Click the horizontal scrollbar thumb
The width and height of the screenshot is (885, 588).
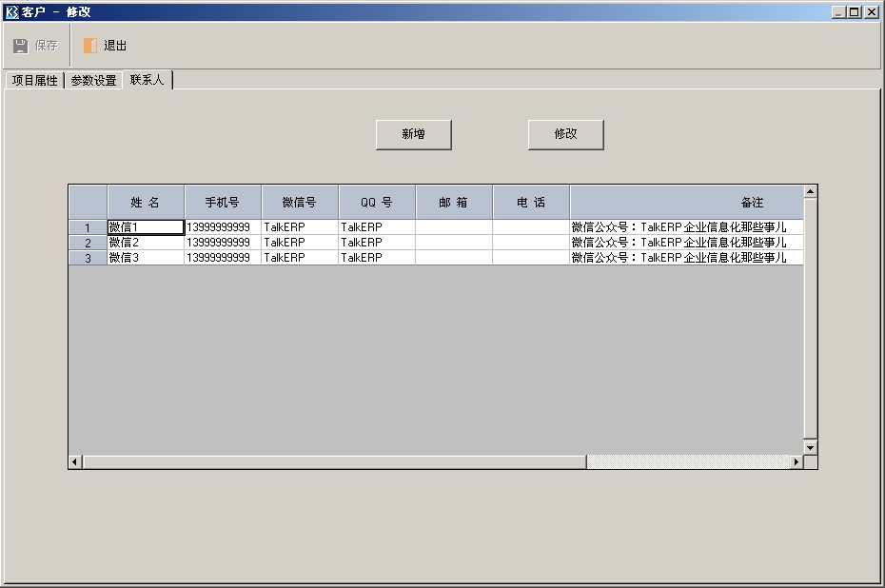(334, 462)
